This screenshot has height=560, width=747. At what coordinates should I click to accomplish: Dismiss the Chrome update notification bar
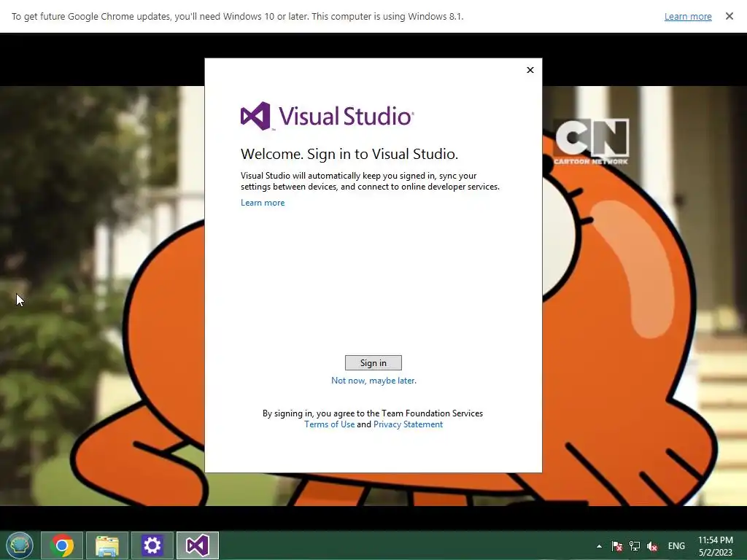click(729, 16)
